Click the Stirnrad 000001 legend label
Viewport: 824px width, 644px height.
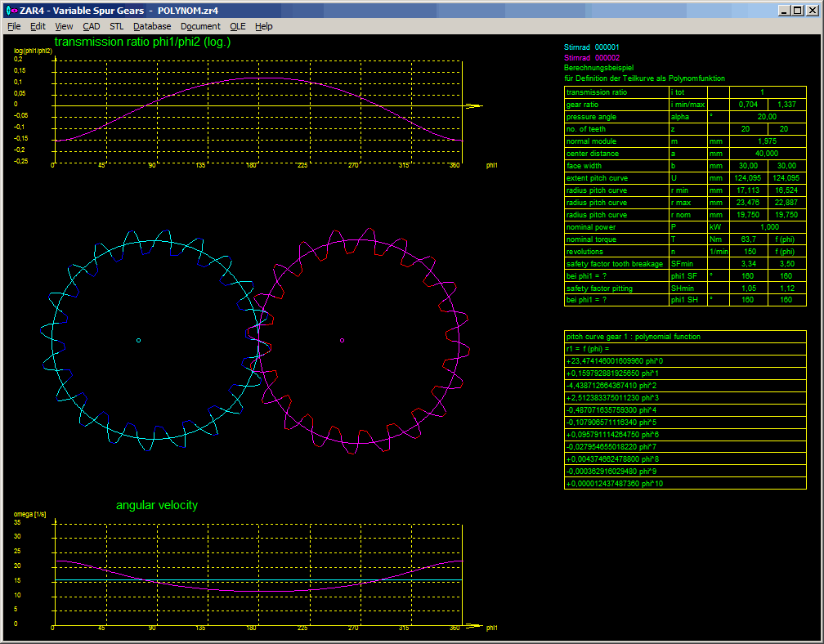(x=592, y=48)
